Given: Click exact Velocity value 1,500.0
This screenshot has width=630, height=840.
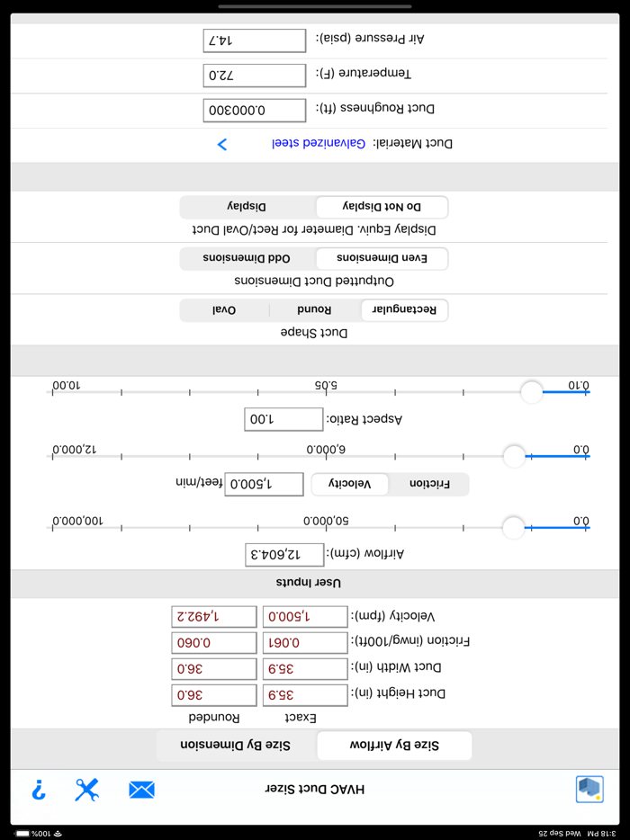Looking at the screenshot, I should click(305, 617).
